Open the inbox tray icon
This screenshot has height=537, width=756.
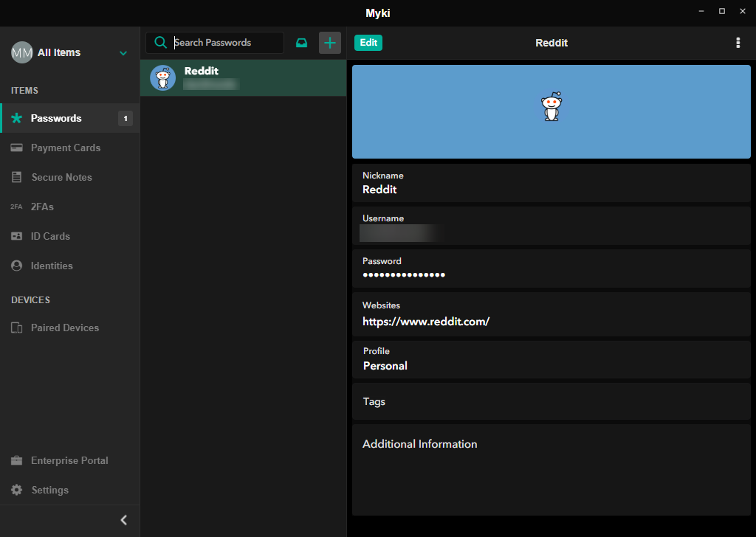tap(301, 43)
